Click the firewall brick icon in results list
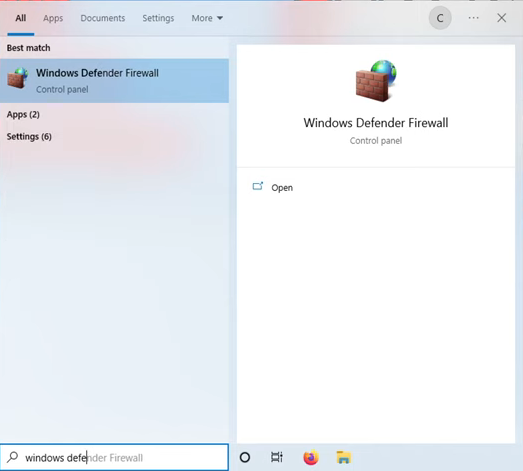 17,78
